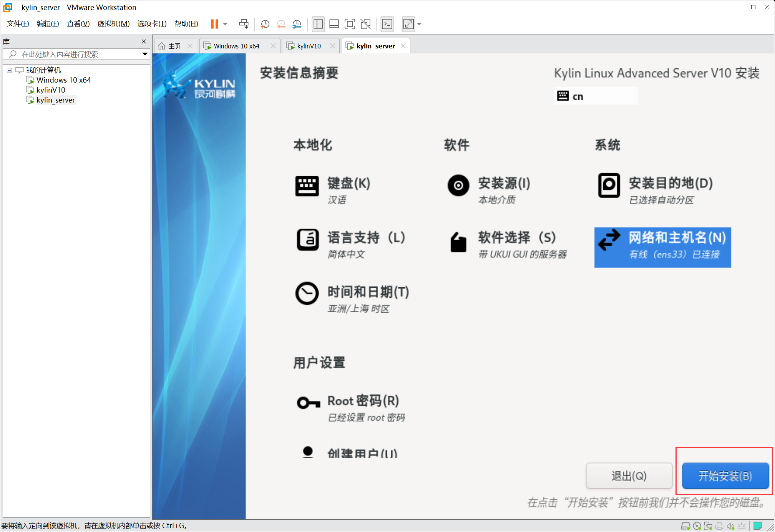Open the power options dropdown arrow
This screenshot has width=775, height=532.
(225, 24)
